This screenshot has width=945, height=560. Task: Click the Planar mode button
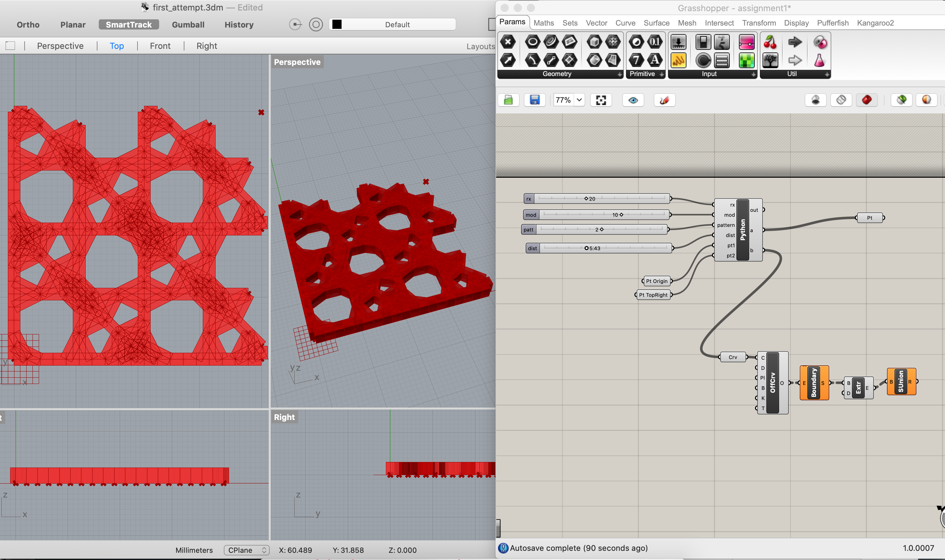pyautogui.click(x=73, y=25)
